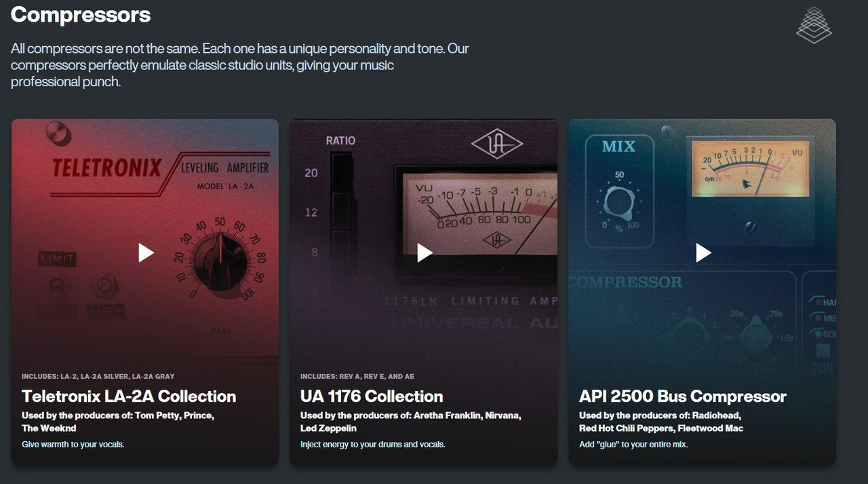Play the API 2500 Bus Compressor video
Viewport: 868px width, 484px height.
(x=703, y=253)
